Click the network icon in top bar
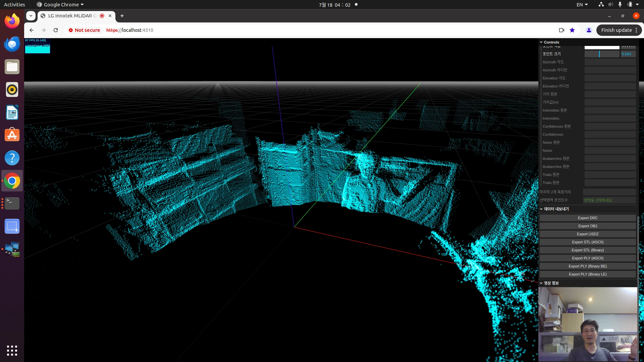The image size is (644, 362). [601, 5]
